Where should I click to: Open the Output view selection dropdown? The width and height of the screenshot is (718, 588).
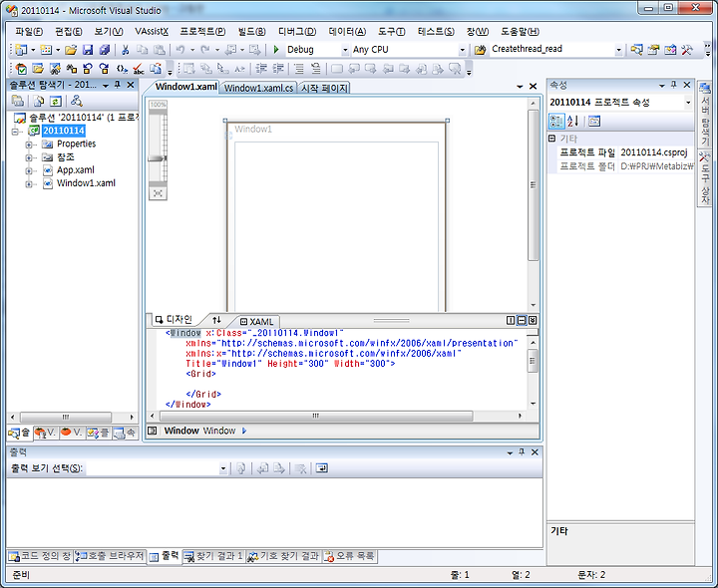click(223, 468)
